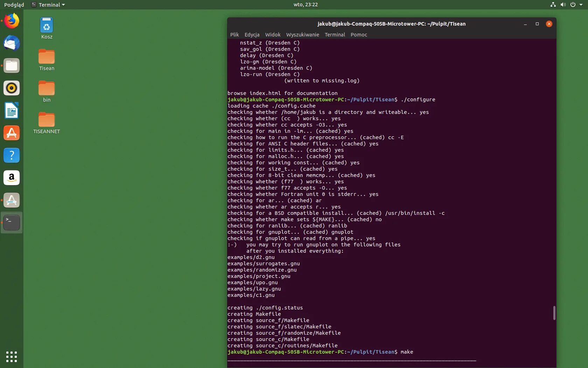Open Amazon launcher in the dock
588x368 pixels.
tap(12, 178)
